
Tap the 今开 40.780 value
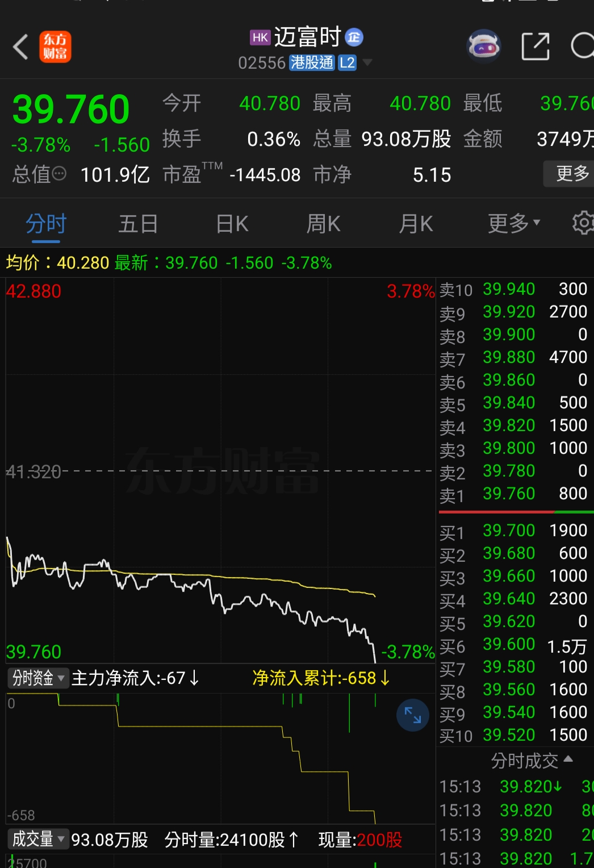point(270,103)
